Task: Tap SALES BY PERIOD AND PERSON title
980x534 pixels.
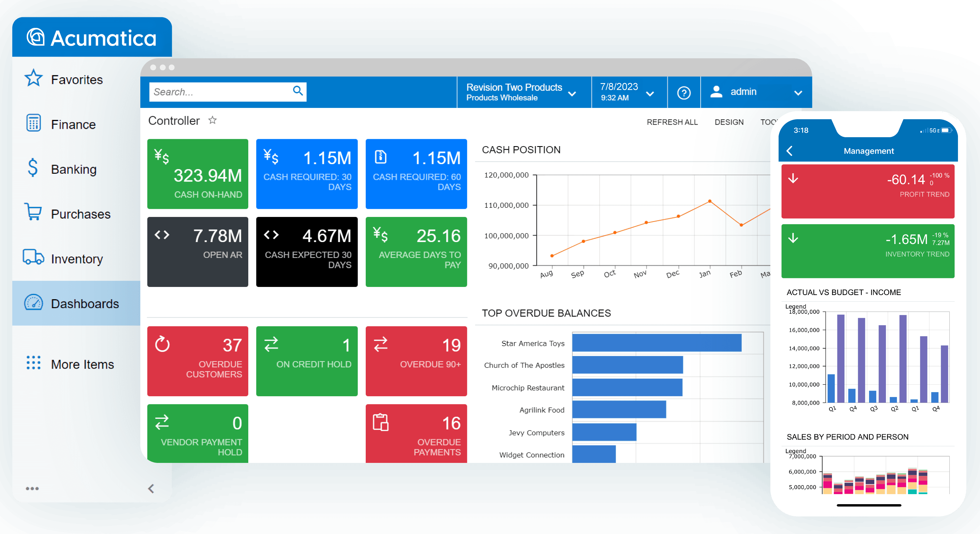Action: tap(847, 437)
